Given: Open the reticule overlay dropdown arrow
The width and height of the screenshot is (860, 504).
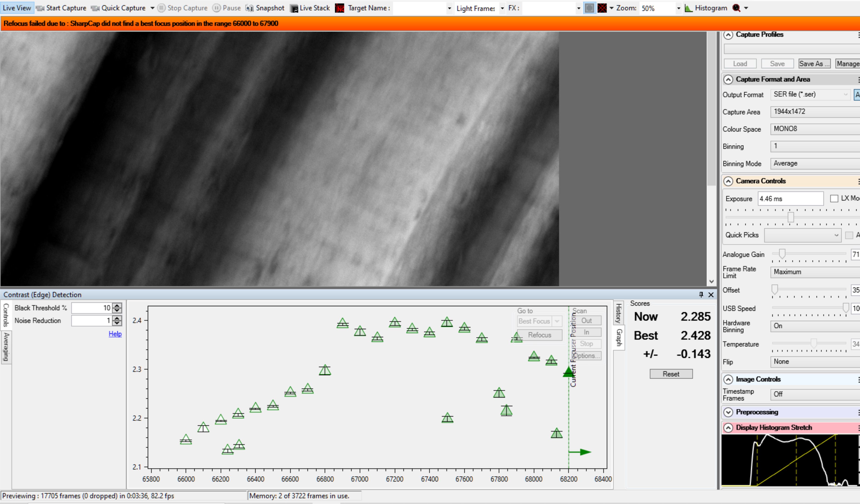Looking at the screenshot, I should click(x=611, y=8).
